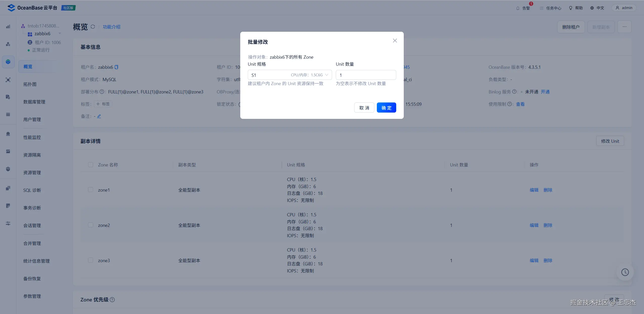Open the clock history floating button
644x314 pixels.
(625, 272)
